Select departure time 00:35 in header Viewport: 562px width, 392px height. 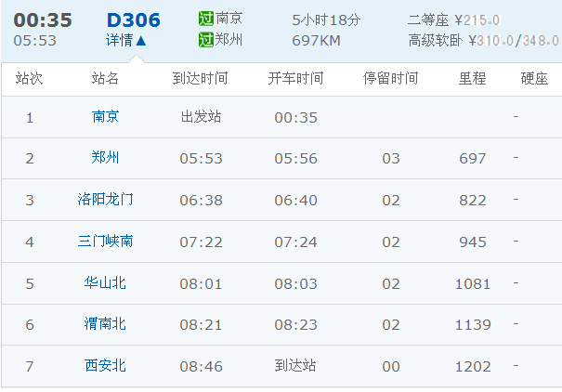click(43, 20)
